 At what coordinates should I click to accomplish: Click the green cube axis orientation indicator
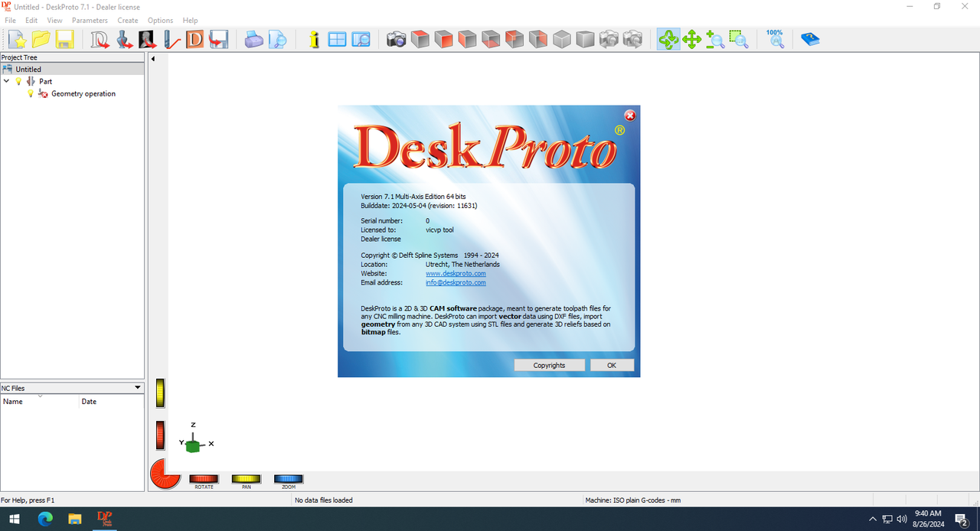[x=194, y=445]
